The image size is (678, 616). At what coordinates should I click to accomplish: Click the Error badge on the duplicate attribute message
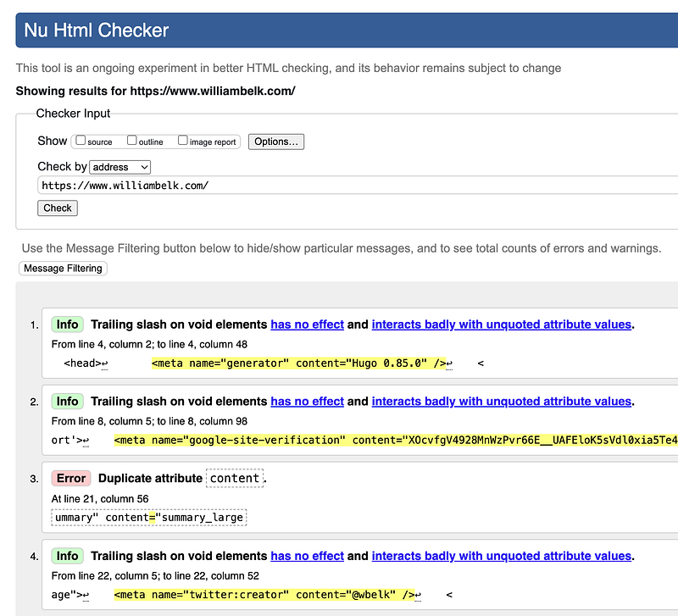click(70, 478)
